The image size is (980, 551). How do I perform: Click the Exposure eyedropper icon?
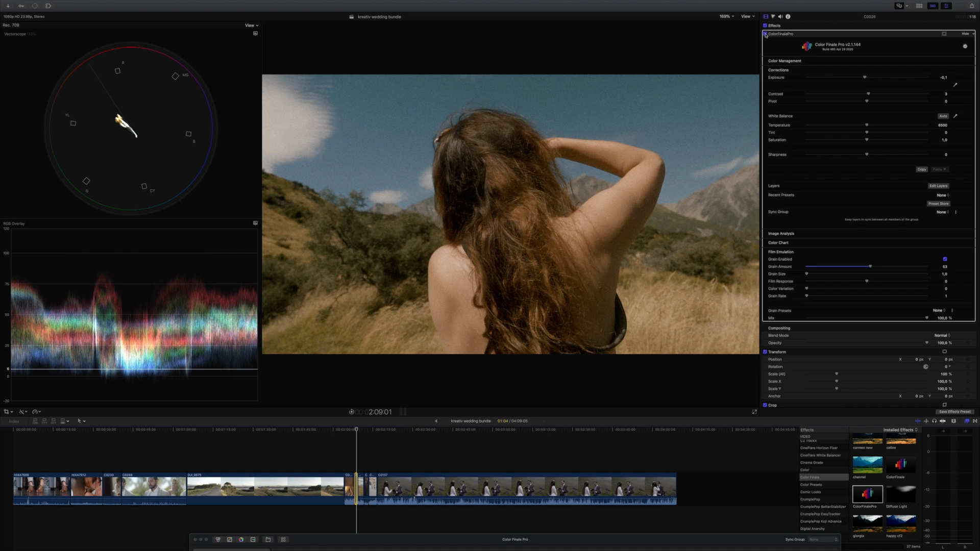[955, 85]
